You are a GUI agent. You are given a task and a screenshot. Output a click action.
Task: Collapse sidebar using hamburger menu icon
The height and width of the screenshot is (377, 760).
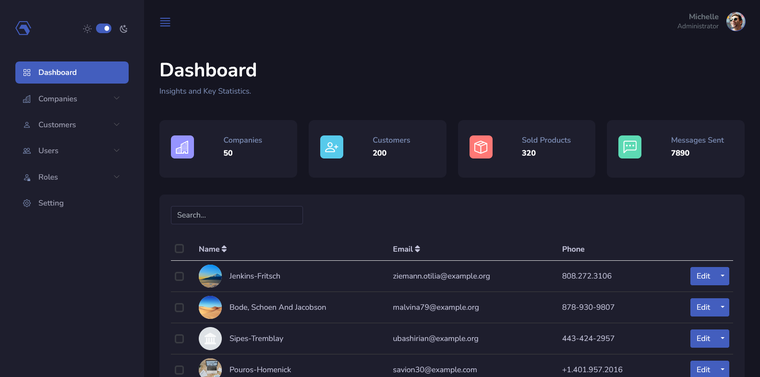(x=165, y=22)
